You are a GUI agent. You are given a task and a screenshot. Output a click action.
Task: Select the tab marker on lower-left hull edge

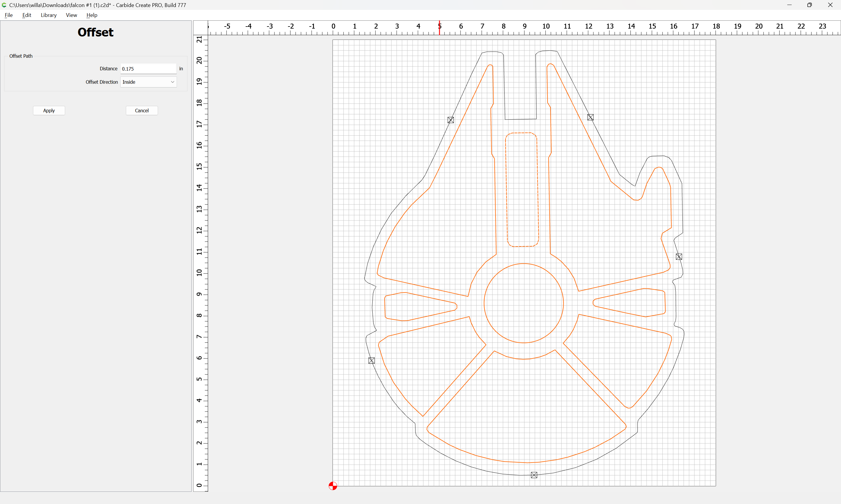point(371,361)
